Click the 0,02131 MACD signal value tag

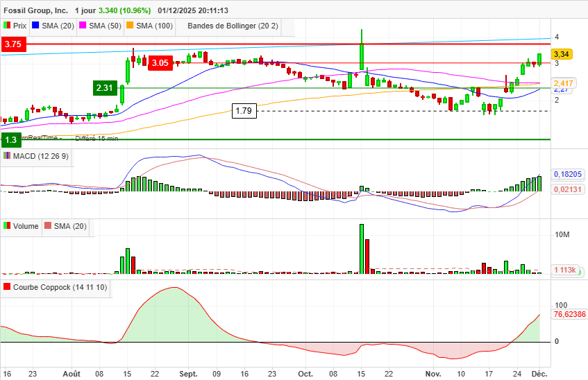[568, 189]
